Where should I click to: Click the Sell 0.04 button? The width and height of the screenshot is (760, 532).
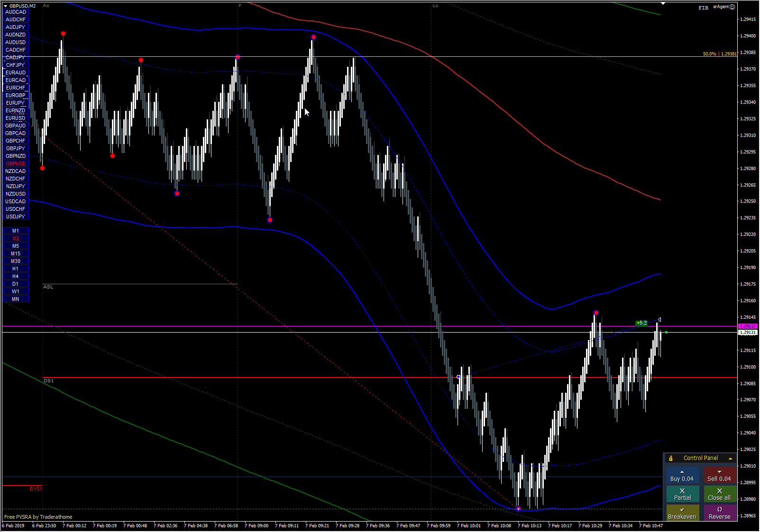point(720,476)
